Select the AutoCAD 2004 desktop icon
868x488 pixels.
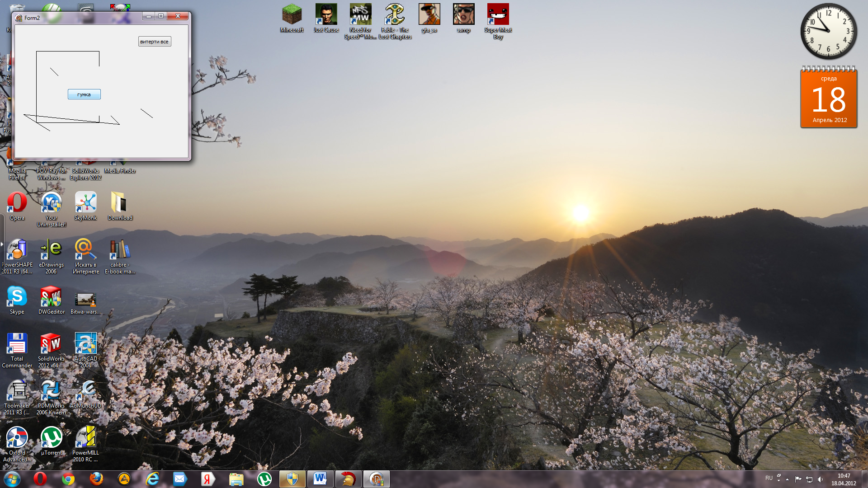point(85,350)
